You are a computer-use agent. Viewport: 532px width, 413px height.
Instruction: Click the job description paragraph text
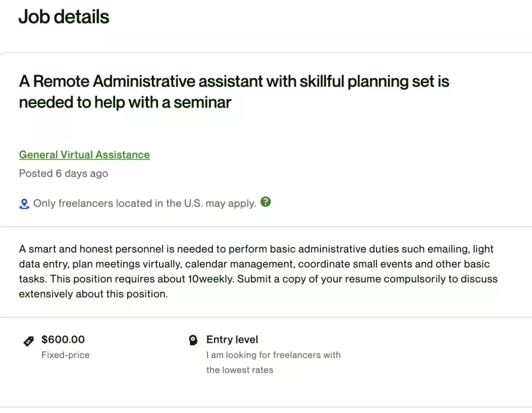click(x=258, y=271)
